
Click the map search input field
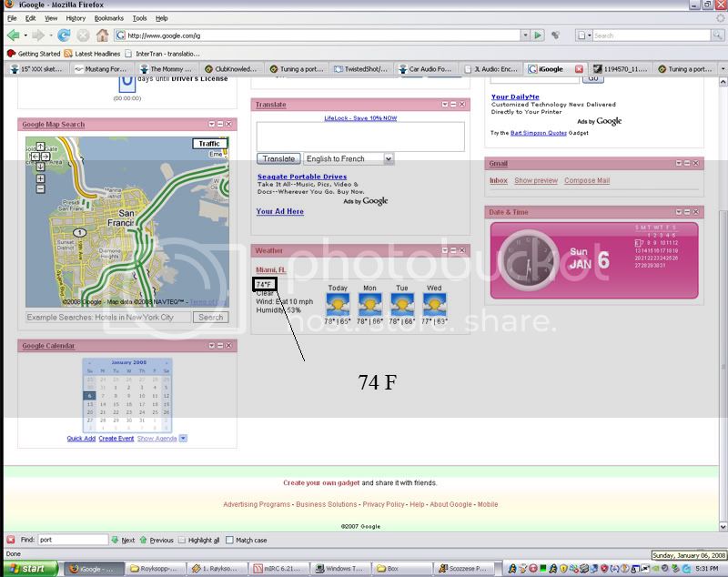pyautogui.click(x=108, y=317)
